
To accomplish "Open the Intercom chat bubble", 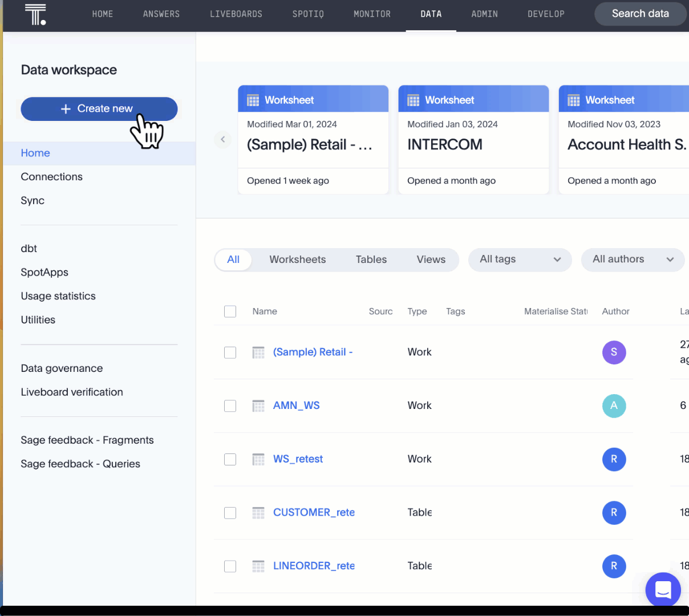I will [x=663, y=589].
